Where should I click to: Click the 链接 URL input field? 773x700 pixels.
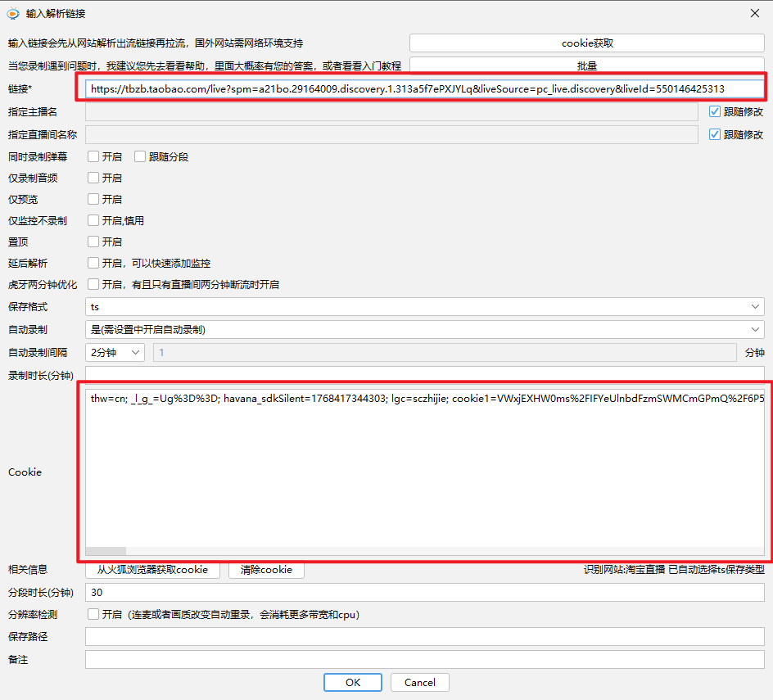tap(424, 88)
